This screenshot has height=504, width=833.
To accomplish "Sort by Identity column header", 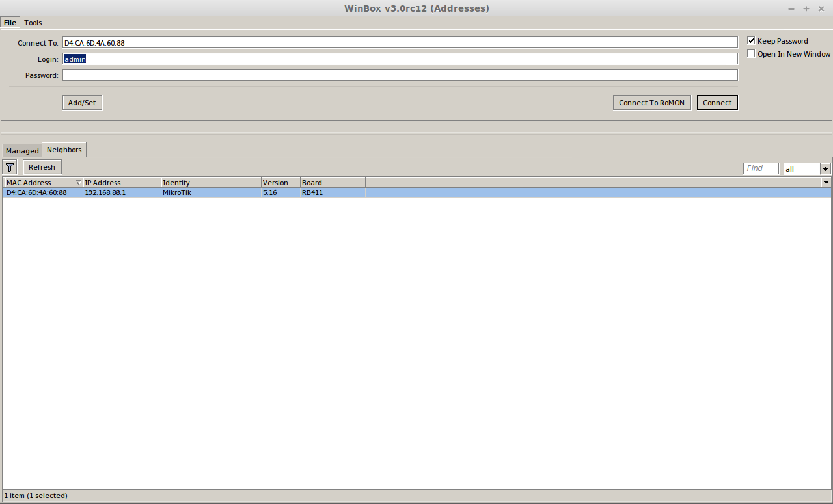I will pos(211,183).
